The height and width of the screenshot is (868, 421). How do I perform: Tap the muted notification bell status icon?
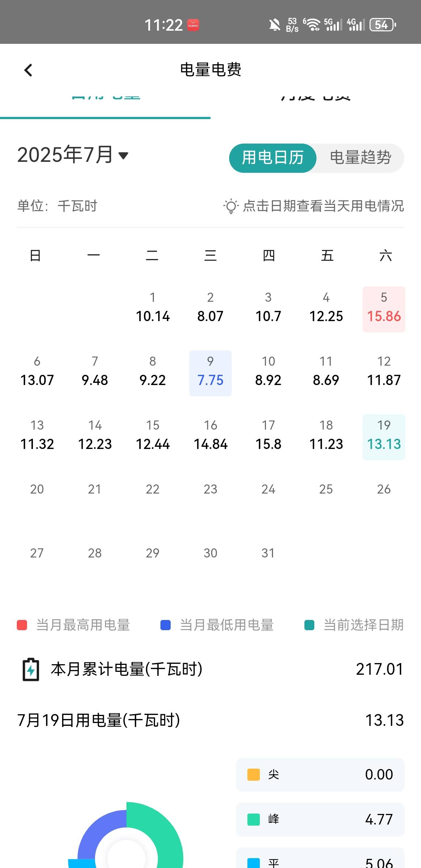point(275,25)
